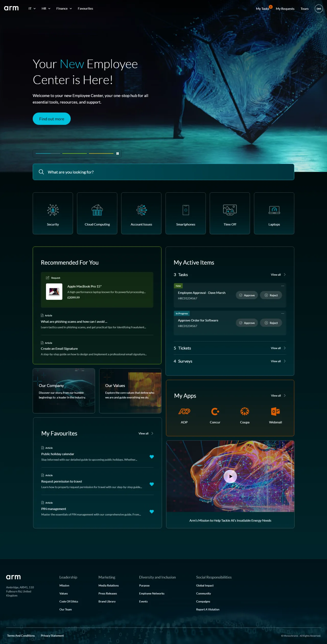The width and height of the screenshot is (327, 644).
Task: Open Public holiday calendar article
Action: pos(58,454)
